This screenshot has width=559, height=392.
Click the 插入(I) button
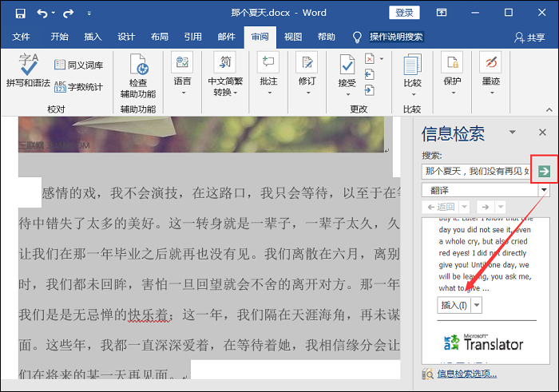tap(454, 305)
